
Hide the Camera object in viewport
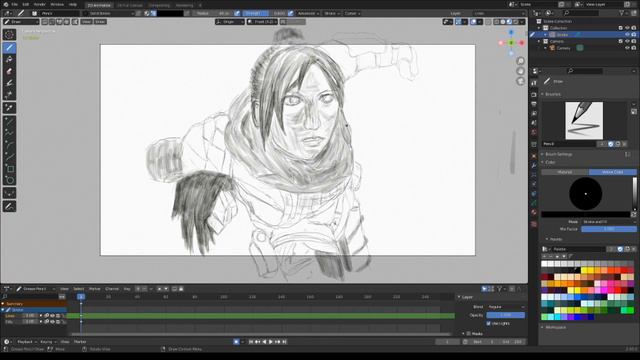tap(627, 48)
